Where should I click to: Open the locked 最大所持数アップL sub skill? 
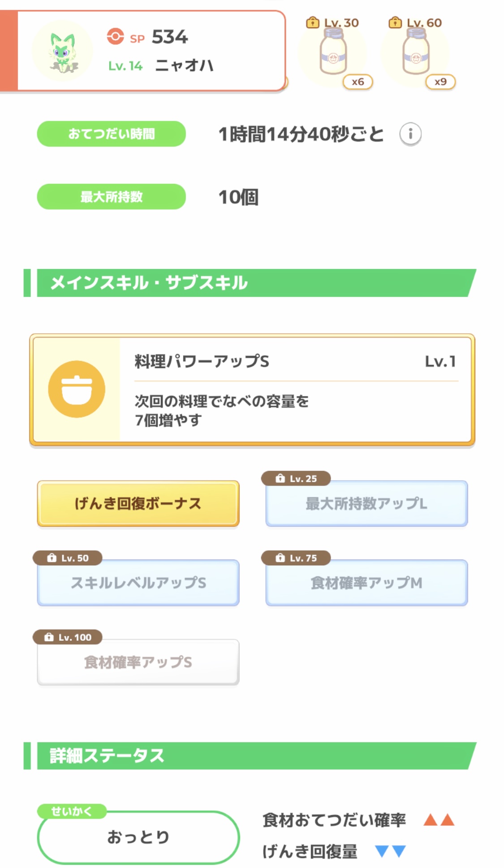coord(366,503)
